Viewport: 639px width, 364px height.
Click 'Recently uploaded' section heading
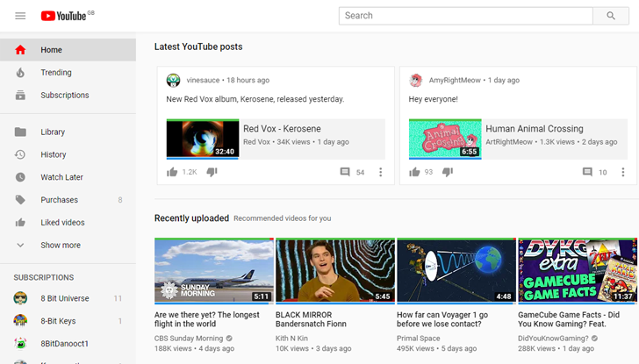pyautogui.click(x=191, y=218)
